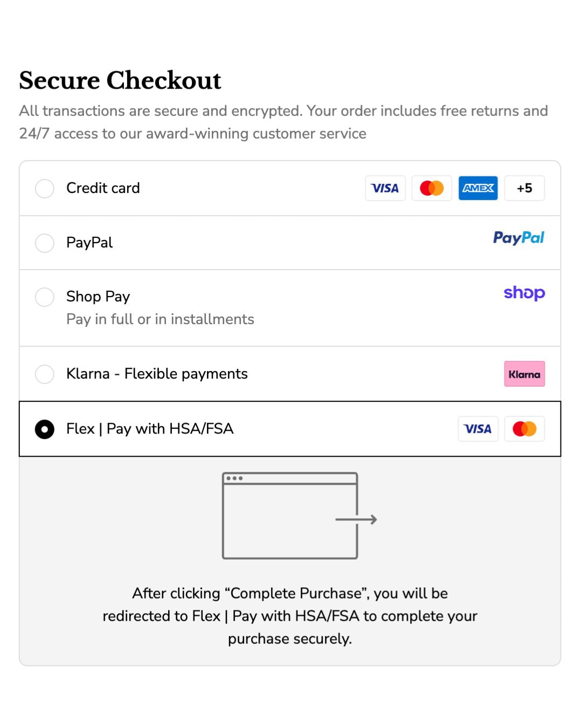Click the PayPal option label text

coord(89,243)
